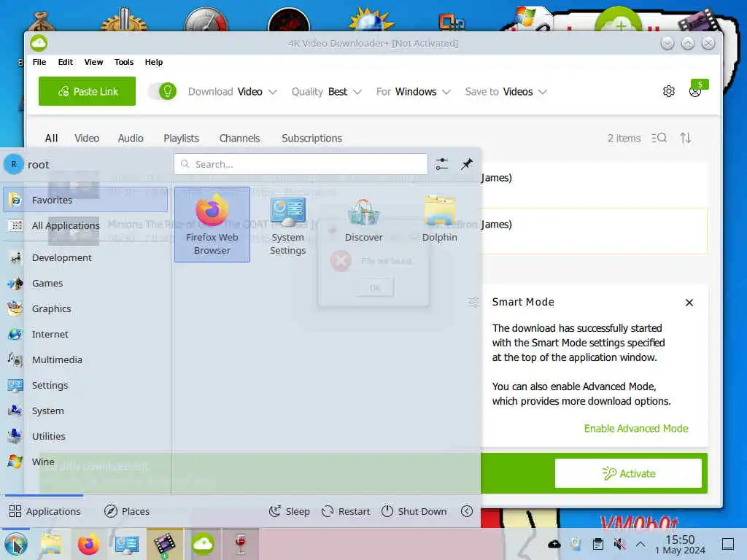Select Favorites in launcher sidebar
This screenshot has height=560, width=747.
coord(85,200)
